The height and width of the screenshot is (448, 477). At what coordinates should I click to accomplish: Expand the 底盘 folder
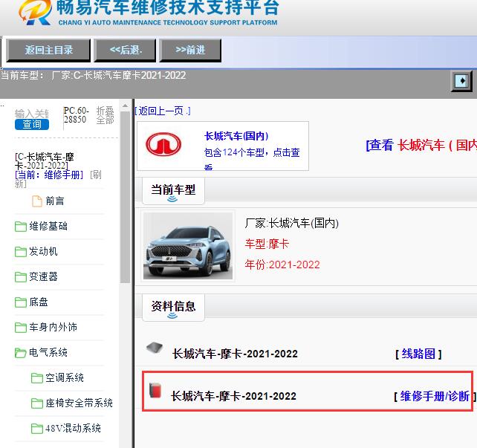[39, 302]
